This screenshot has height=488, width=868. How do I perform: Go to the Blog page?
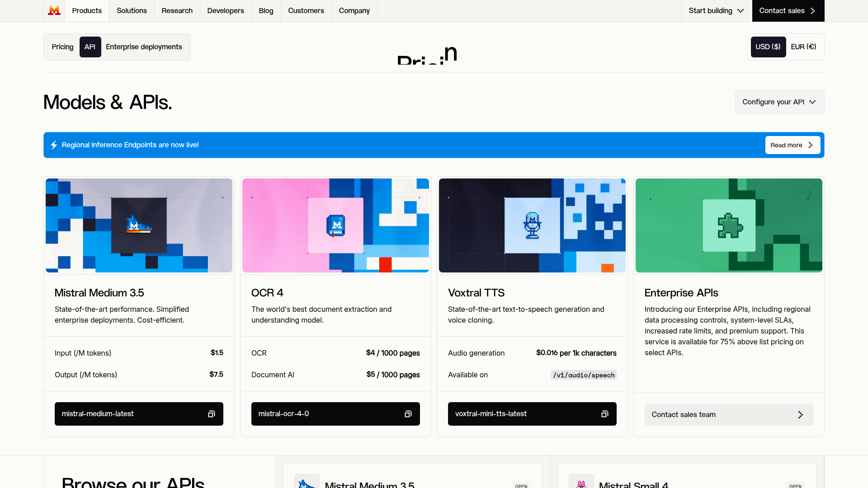point(266,11)
